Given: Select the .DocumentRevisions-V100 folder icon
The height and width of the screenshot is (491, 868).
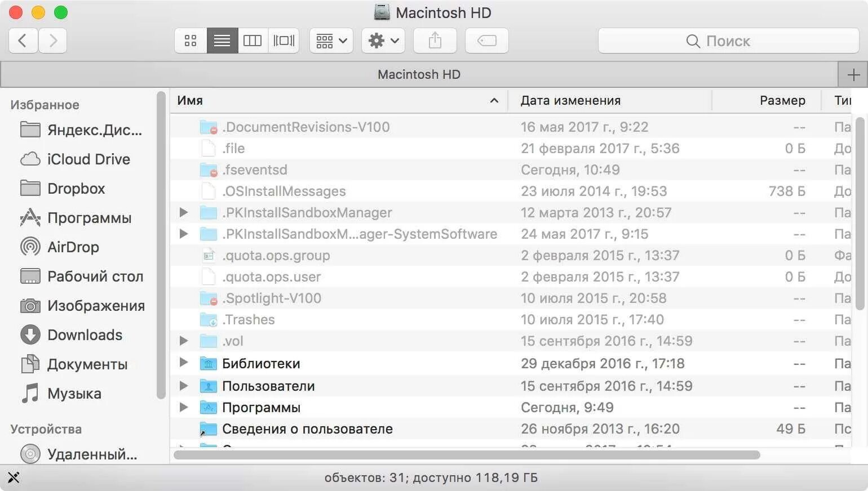Looking at the screenshot, I should coord(209,127).
